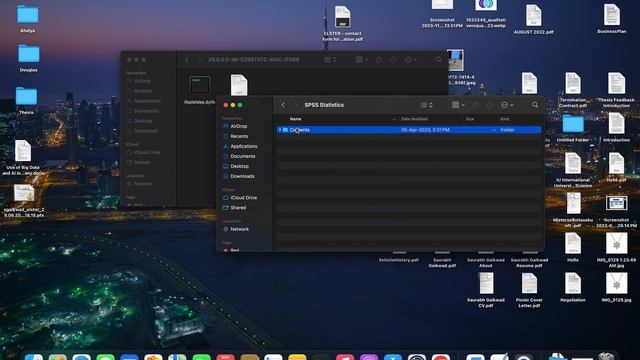Open Action (ellipsis) menu in SPSS Statistics window

[x=507, y=105]
